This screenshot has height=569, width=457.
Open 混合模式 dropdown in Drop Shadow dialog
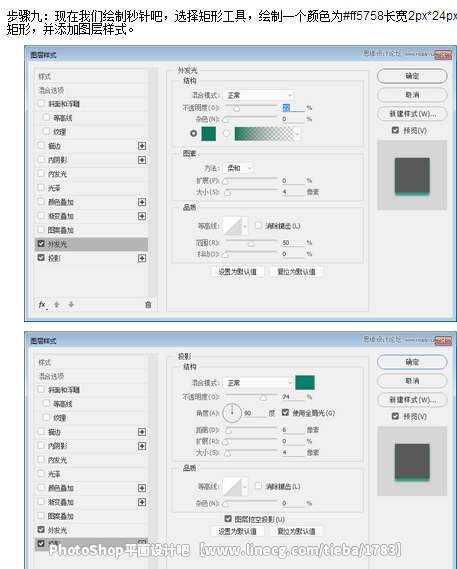258,383
